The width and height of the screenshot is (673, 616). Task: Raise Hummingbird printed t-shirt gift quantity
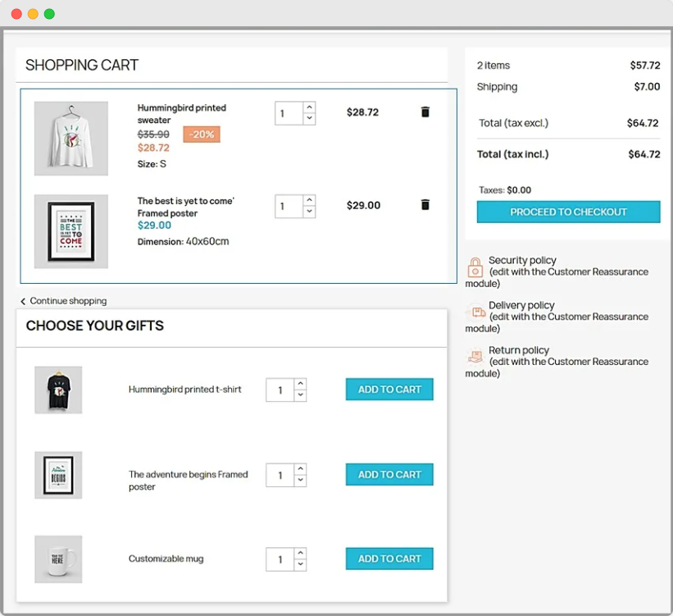point(300,384)
